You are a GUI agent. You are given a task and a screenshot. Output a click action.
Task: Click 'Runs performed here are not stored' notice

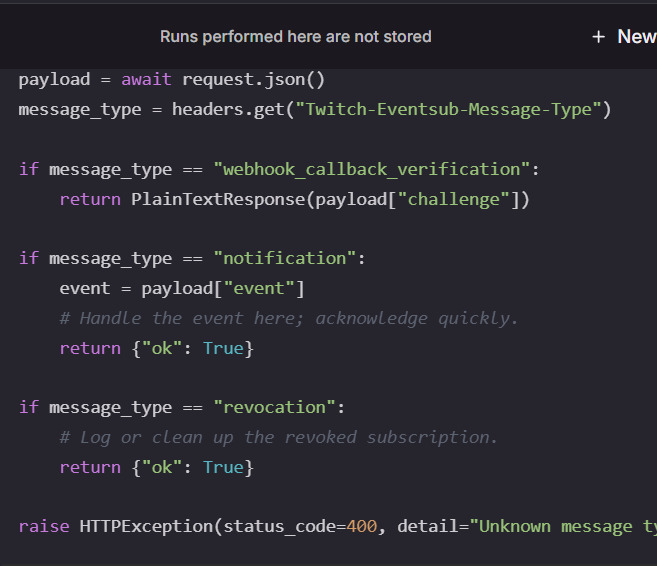[296, 36]
